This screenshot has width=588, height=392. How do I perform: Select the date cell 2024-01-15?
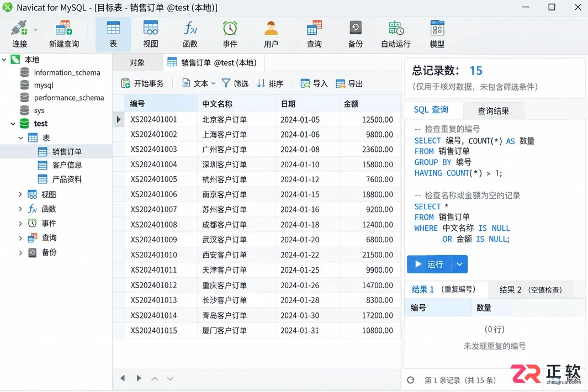coord(308,194)
